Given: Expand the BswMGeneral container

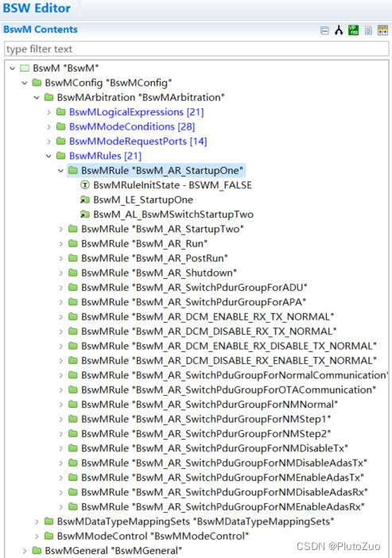Looking at the screenshot, I should point(25,551).
